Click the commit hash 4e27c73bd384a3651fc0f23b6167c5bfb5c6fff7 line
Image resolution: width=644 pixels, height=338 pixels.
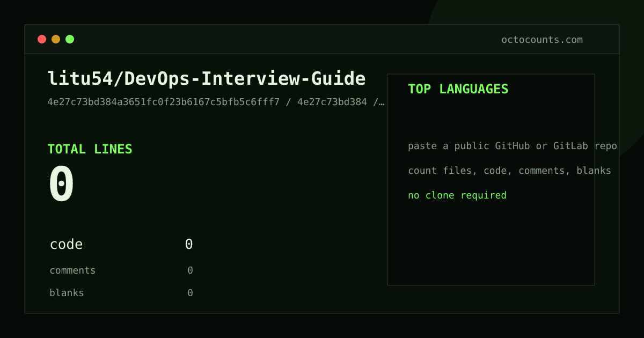216,102
